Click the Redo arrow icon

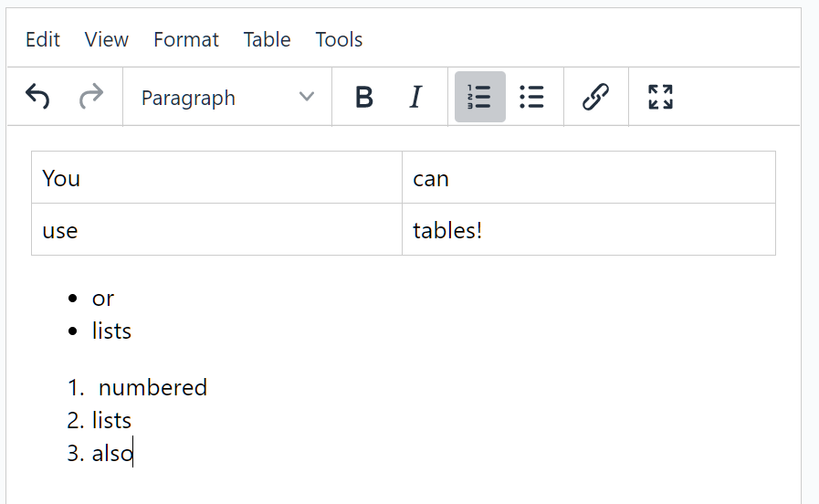[91, 97]
